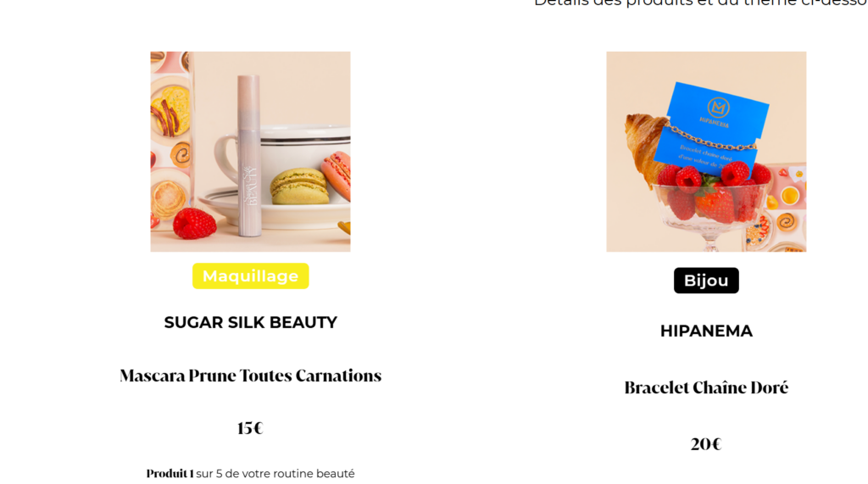Open Bracelet Chaîne Doré product title
Screen dimensions: 868x484
706,388
